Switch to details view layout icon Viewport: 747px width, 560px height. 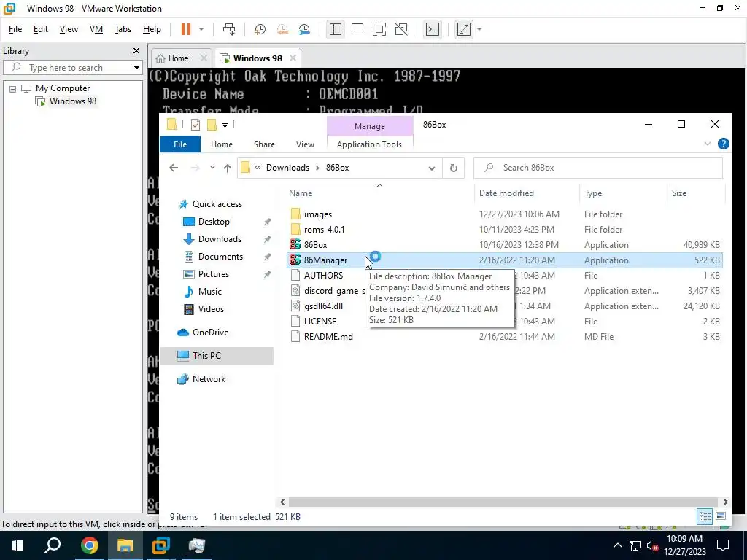click(x=705, y=516)
